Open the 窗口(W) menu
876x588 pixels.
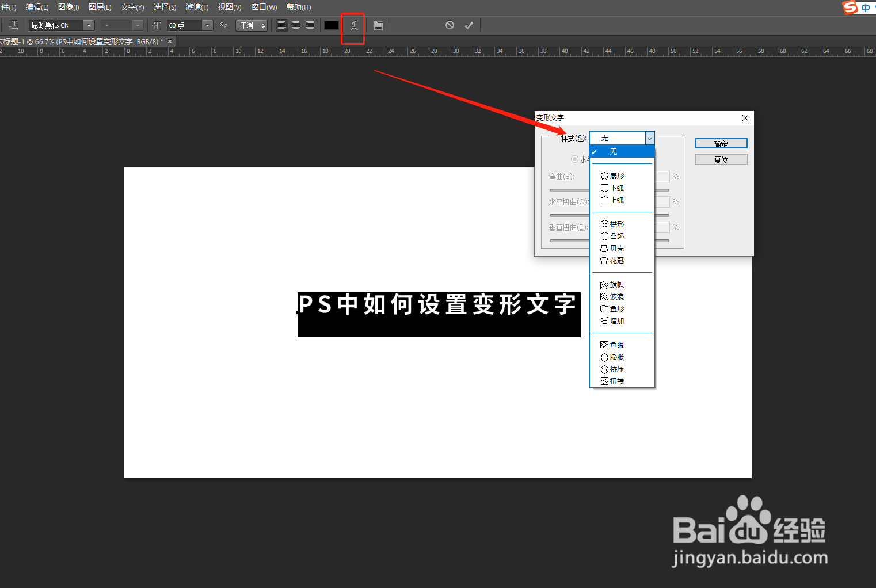(264, 7)
